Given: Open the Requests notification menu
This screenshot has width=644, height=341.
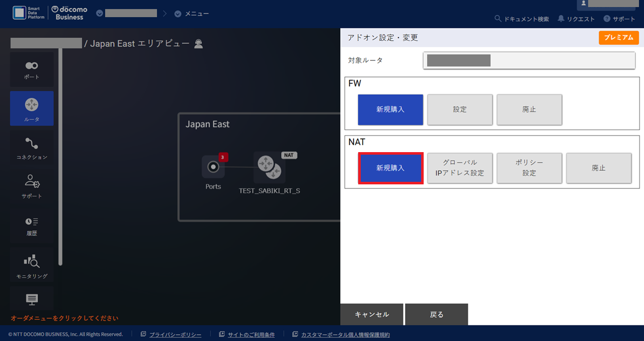Looking at the screenshot, I should coord(576,19).
